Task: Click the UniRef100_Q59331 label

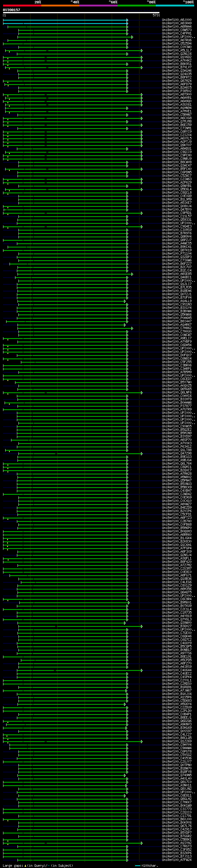Action: (x=177, y=220)
